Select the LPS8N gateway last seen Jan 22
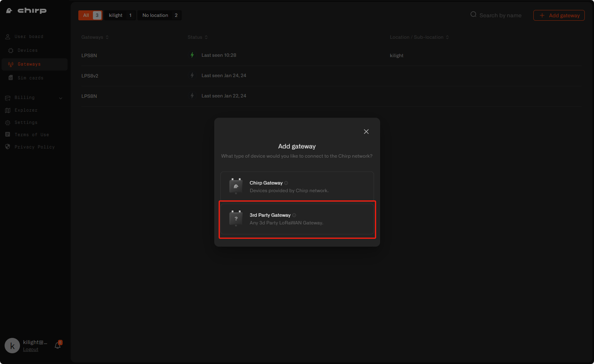Image resolution: width=594 pixels, height=364 pixels. pyautogui.click(x=331, y=96)
